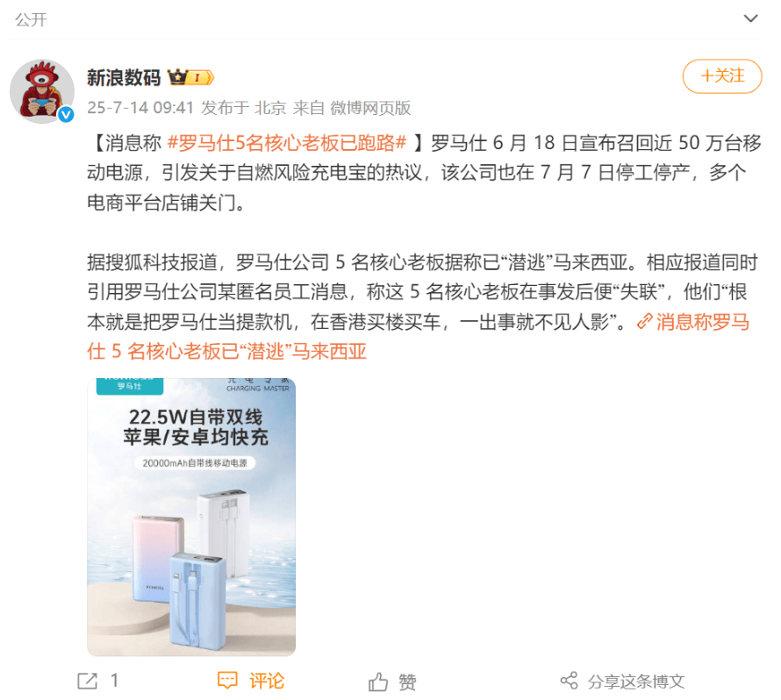Click the link chain icon before 消息称罗马仕
Viewport: 781px width, 700px height.
click(644, 322)
